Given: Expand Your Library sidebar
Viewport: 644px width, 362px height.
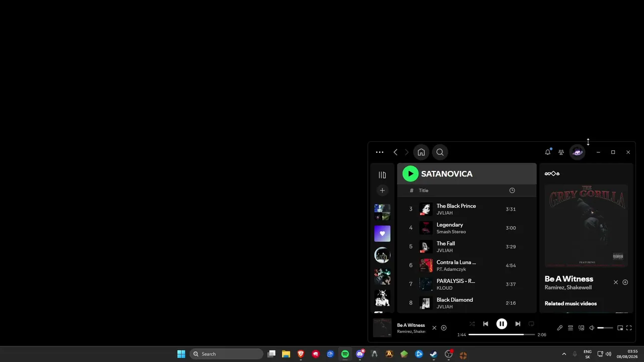Looking at the screenshot, I should (x=382, y=175).
